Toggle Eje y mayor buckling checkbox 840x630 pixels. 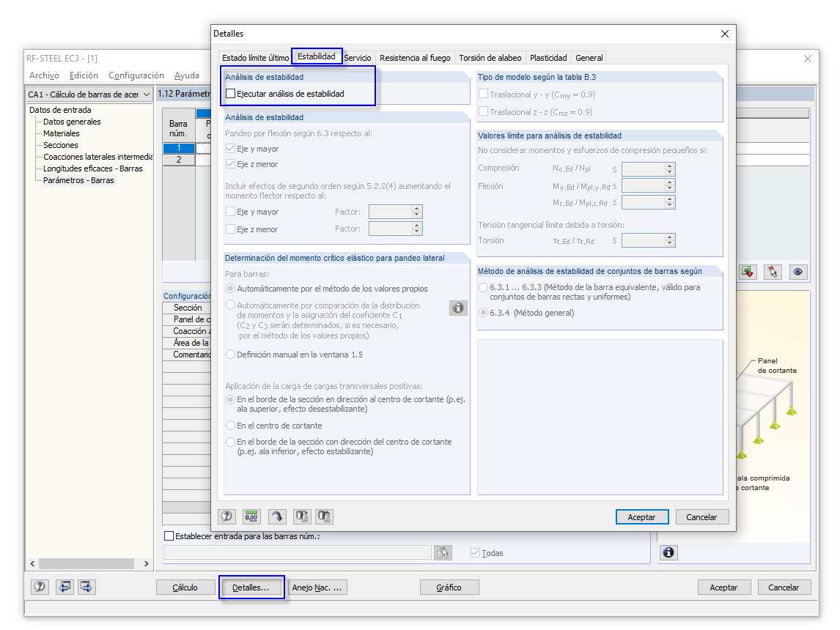pyautogui.click(x=230, y=149)
